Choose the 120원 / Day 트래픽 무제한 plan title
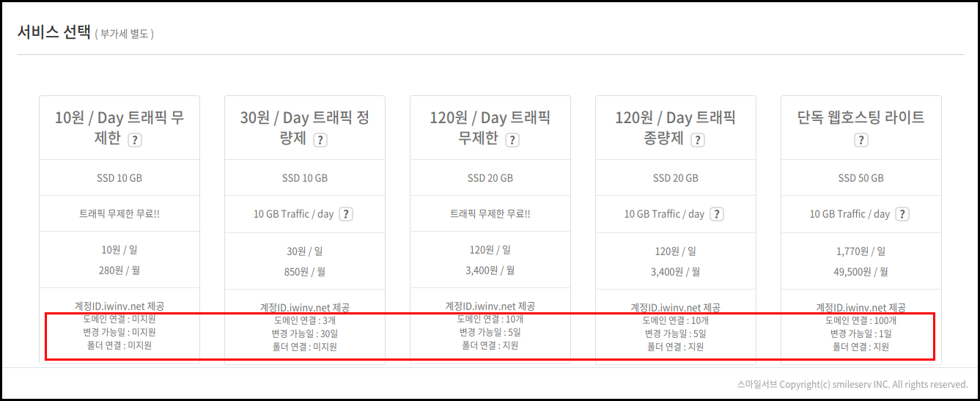The image size is (980, 401). tap(490, 128)
